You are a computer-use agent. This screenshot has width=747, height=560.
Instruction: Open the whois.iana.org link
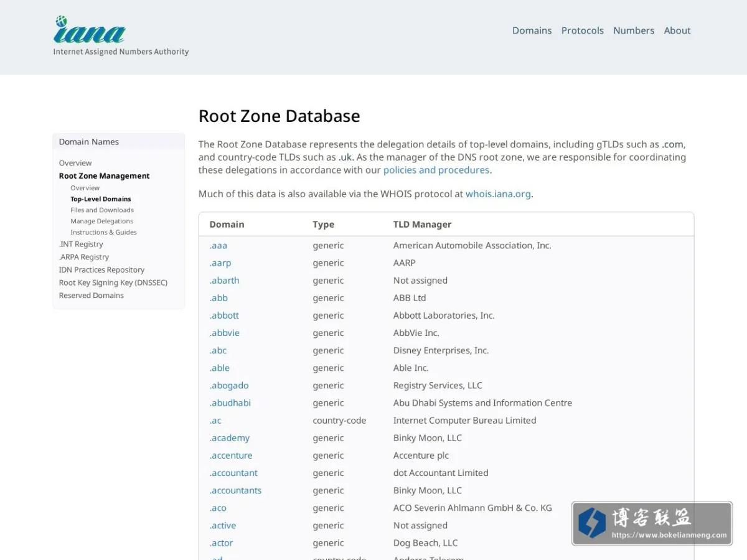pos(498,194)
